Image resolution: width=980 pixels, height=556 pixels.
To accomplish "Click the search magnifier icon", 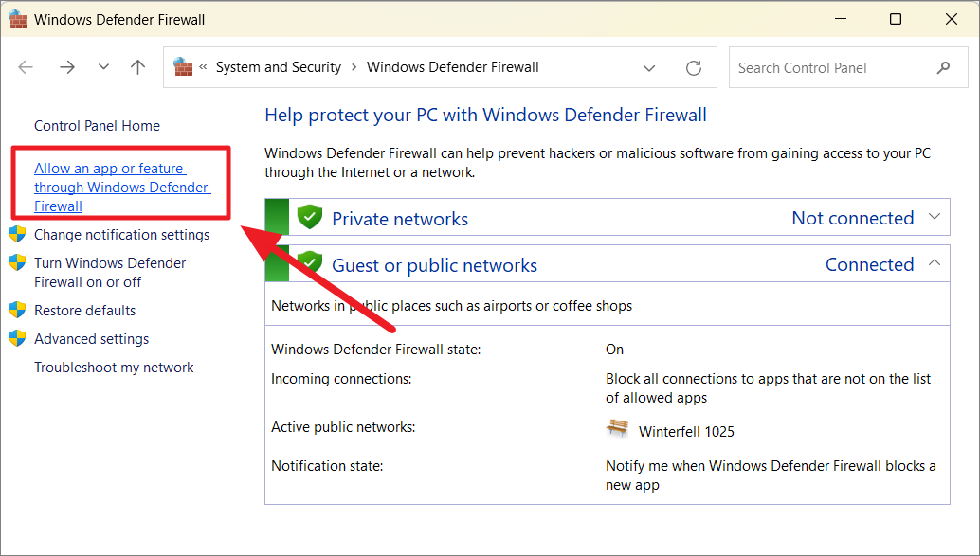I will (943, 67).
